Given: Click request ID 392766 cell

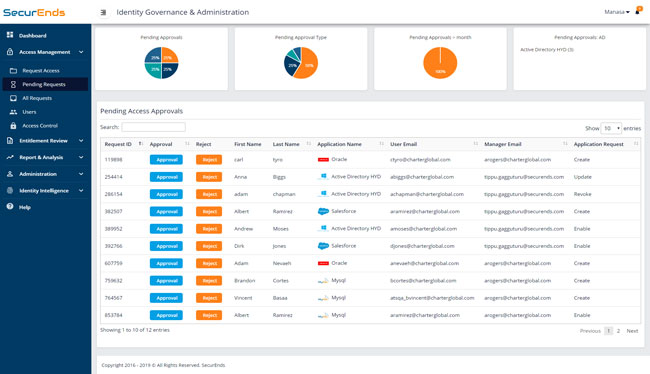Looking at the screenshot, I should click(x=113, y=246).
